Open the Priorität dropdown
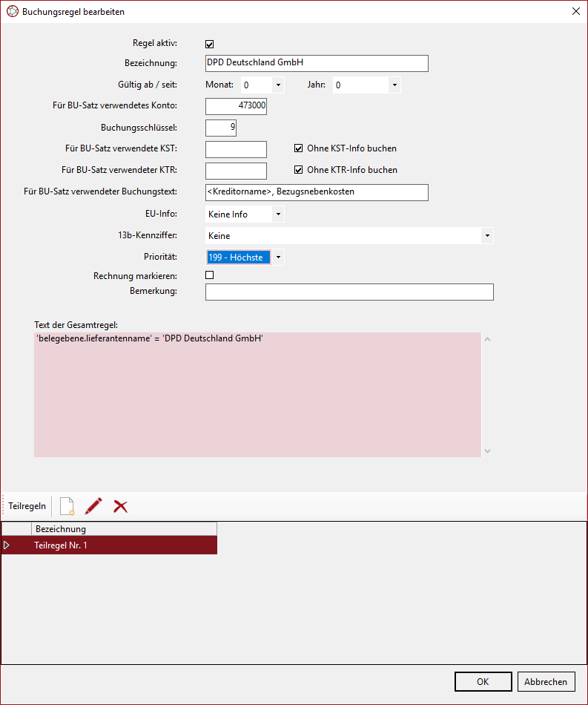The height and width of the screenshot is (705, 588). [x=277, y=258]
